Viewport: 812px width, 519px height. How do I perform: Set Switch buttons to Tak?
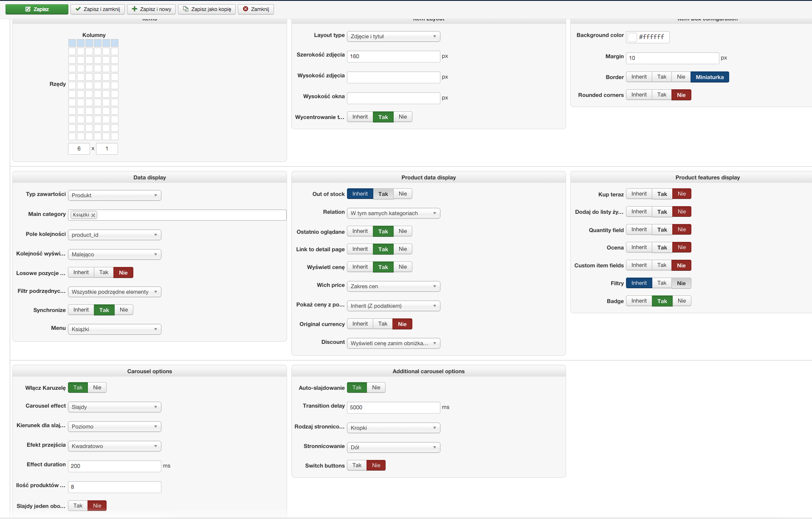(x=357, y=465)
